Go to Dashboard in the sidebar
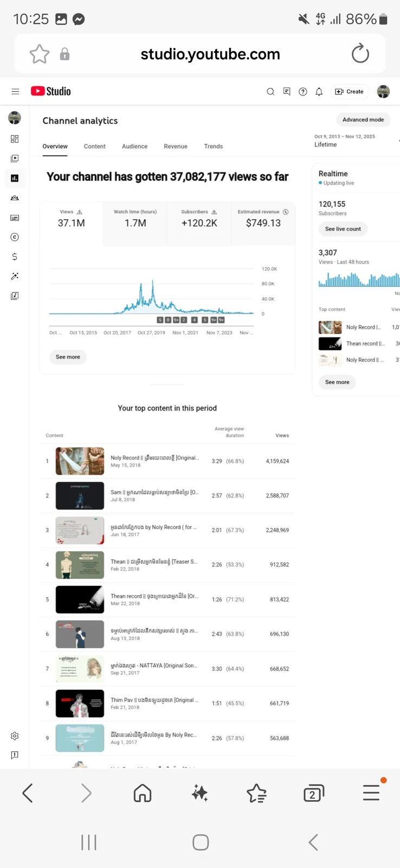The height and width of the screenshot is (868, 400). click(15, 139)
